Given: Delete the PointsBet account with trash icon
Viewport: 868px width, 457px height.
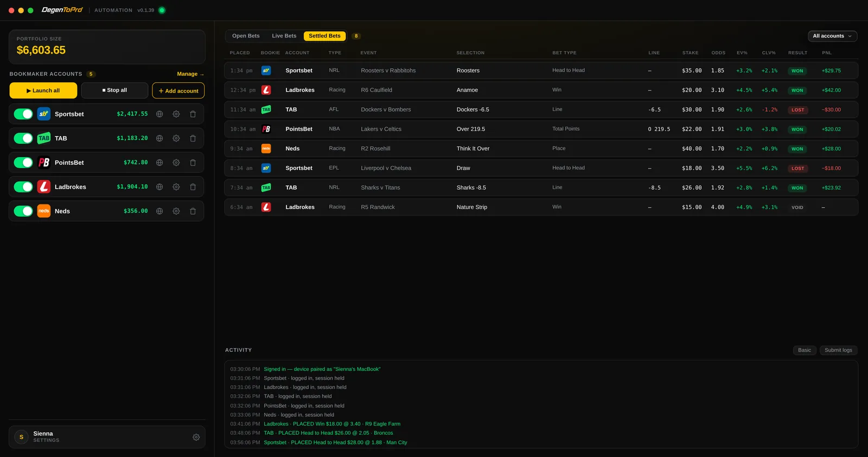Looking at the screenshot, I should click(x=193, y=163).
